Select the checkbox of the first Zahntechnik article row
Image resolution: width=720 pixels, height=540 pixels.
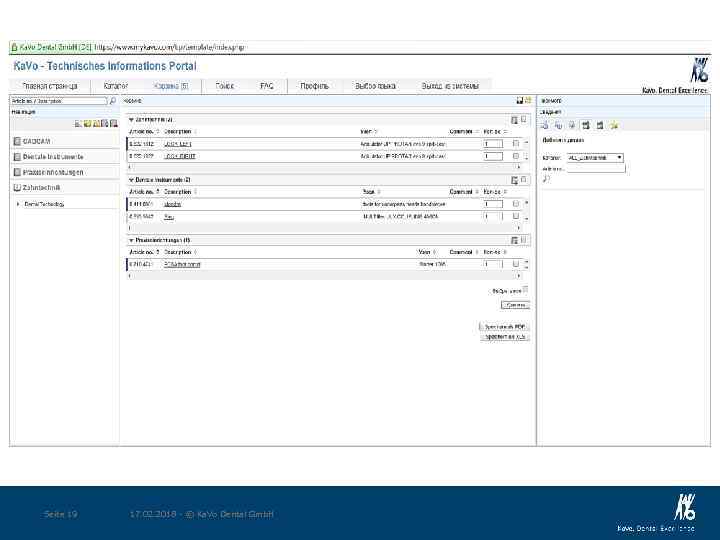[516, 144]
